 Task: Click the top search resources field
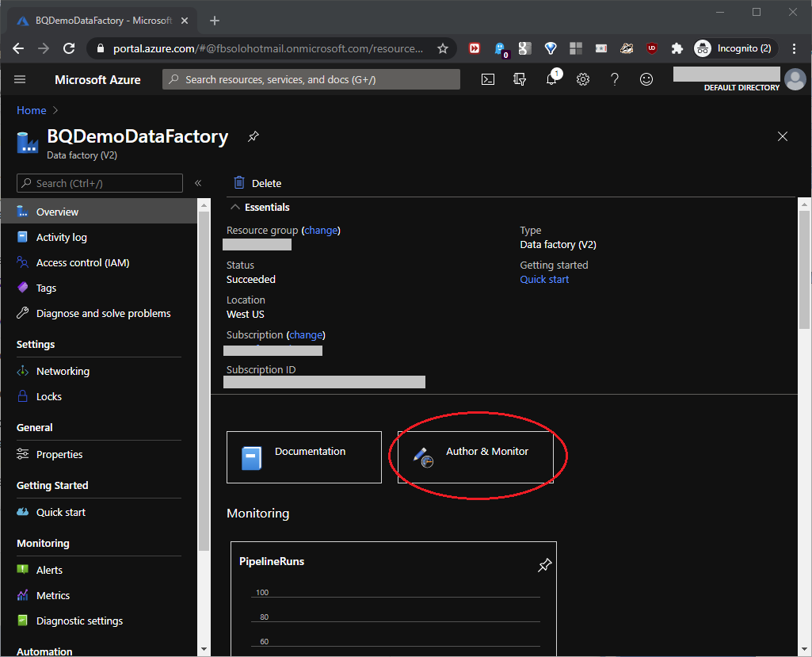311,79
